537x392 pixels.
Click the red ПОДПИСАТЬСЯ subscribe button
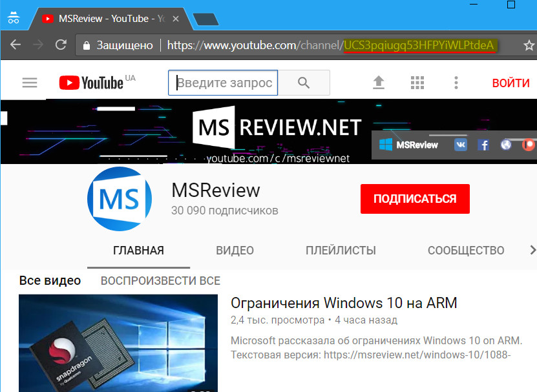[415, 198]
